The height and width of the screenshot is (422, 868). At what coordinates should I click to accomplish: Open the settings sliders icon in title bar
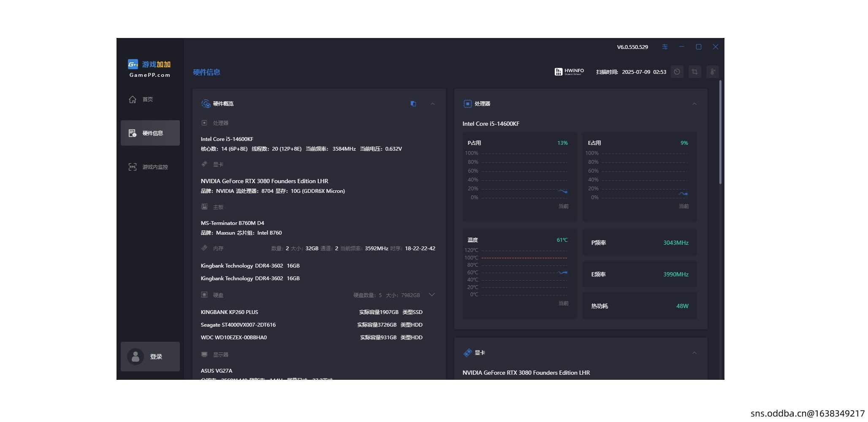click(665, 47)
